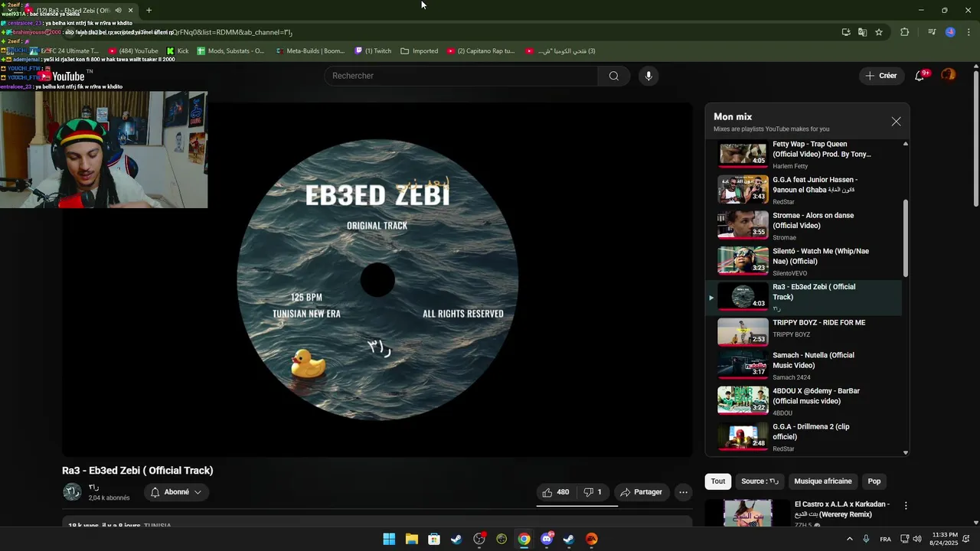Start voice search with microphone icon
980x551 pixels.
[648, 76]
